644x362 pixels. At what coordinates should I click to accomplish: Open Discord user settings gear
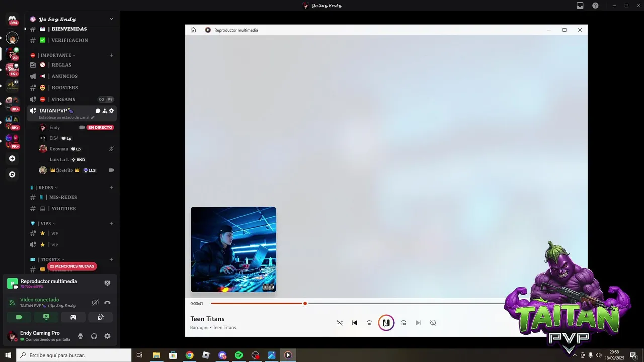(x=107, y=336)
